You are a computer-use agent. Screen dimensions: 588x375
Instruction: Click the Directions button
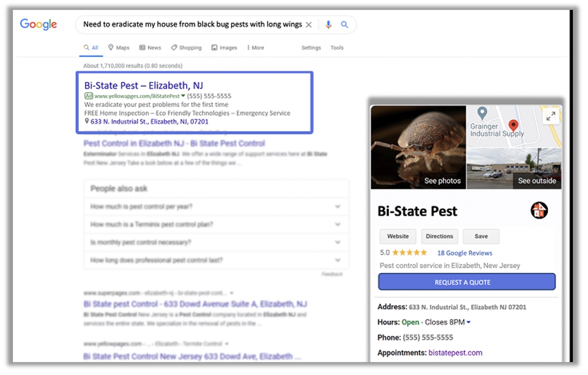click(x=439, y=236)
